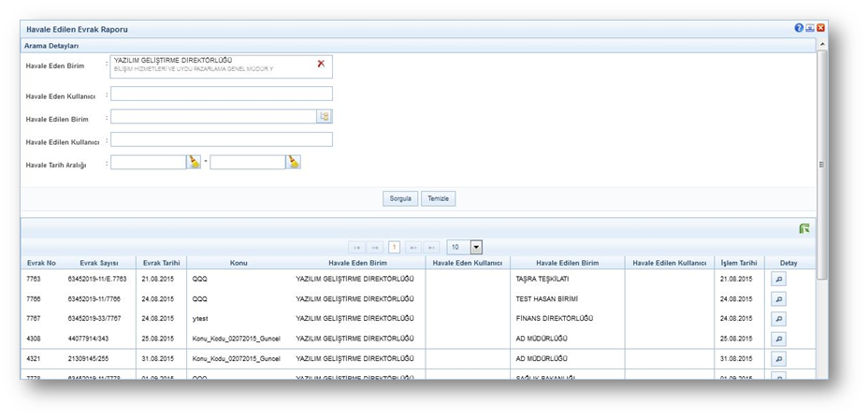Select AD MÜDÜRLÜĞÜ in row 4308
Viewport: 868px width, 419px height.
tap(542, 339)
